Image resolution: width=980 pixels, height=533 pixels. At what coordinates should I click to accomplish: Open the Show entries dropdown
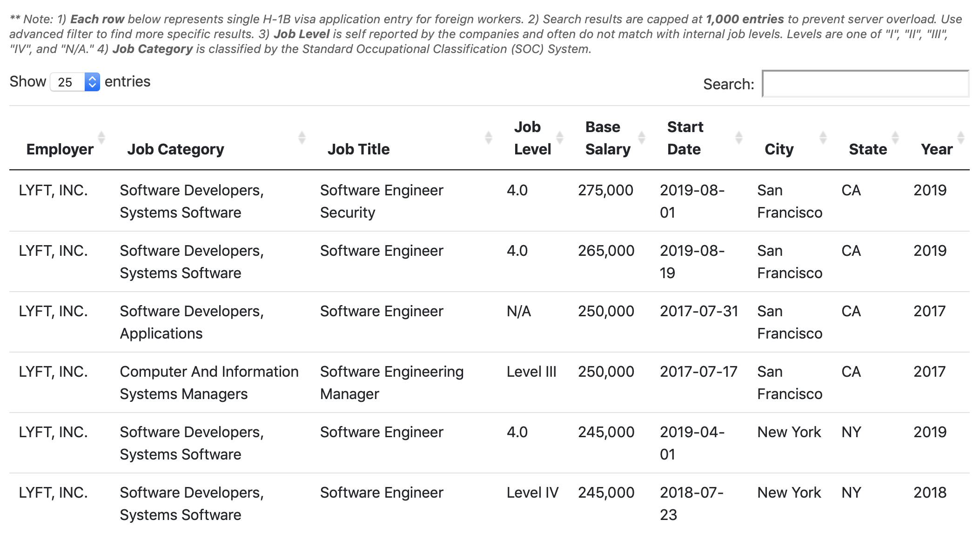75,82
